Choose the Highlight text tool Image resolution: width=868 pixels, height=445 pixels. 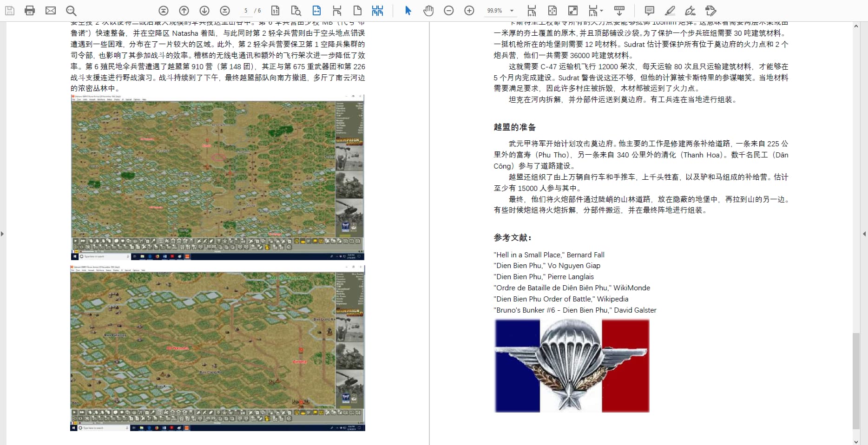pyautogui.click(x=670, y=11)
